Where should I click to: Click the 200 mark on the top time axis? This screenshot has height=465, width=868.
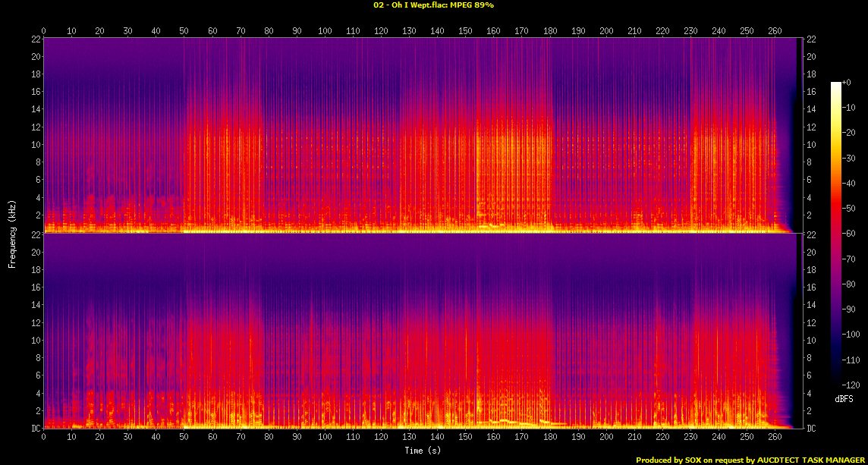(606, 32)
